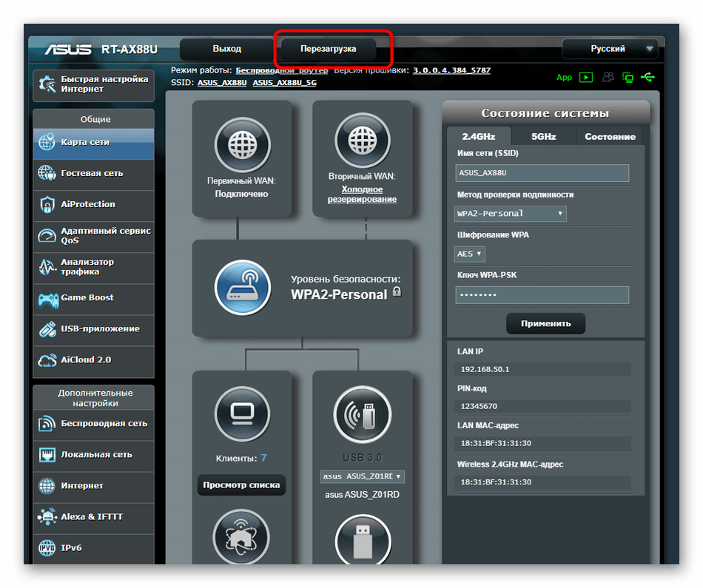
Task: Click the USB 3.0 device icon
Action: tap(363, 412)
